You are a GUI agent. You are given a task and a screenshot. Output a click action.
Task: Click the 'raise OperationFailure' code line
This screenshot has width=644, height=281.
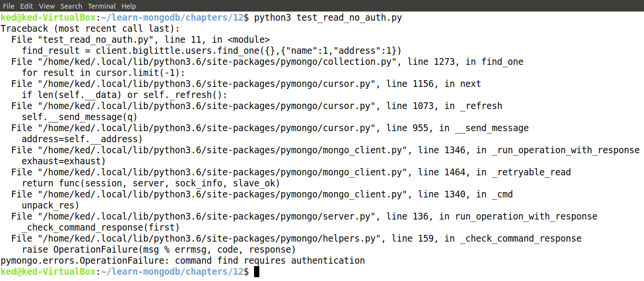click(158, 250)
